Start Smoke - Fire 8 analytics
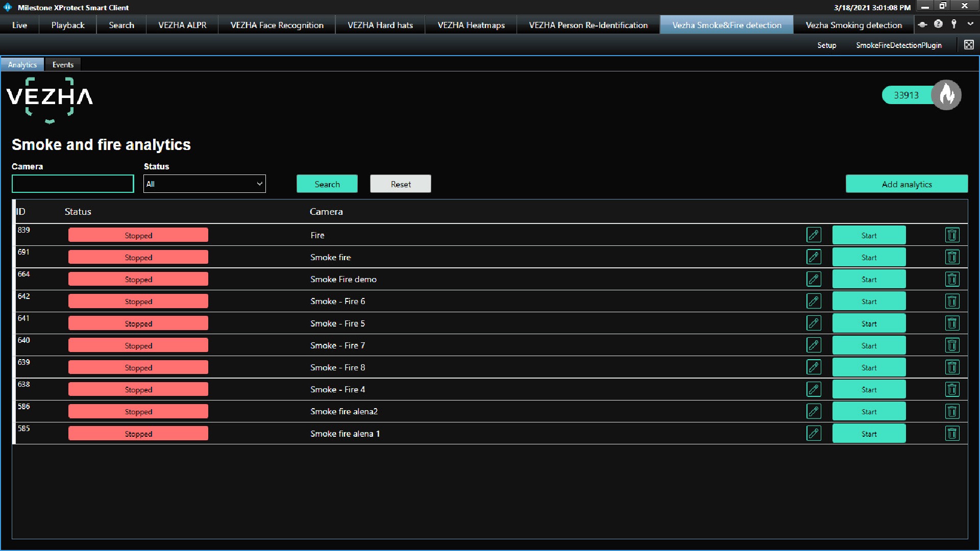This screenshot has height=551, width=980. click(x=869, y=367)
